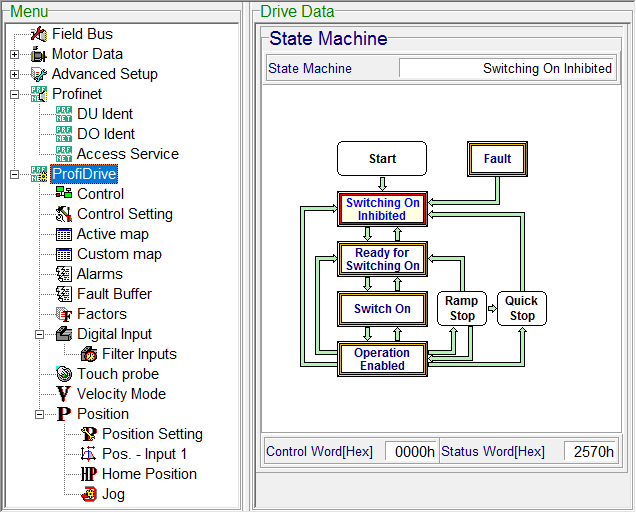Expand the Advanced Setup node
This screenshot has width=636, height=513.
pyautogui.click(x=14, y=74)
